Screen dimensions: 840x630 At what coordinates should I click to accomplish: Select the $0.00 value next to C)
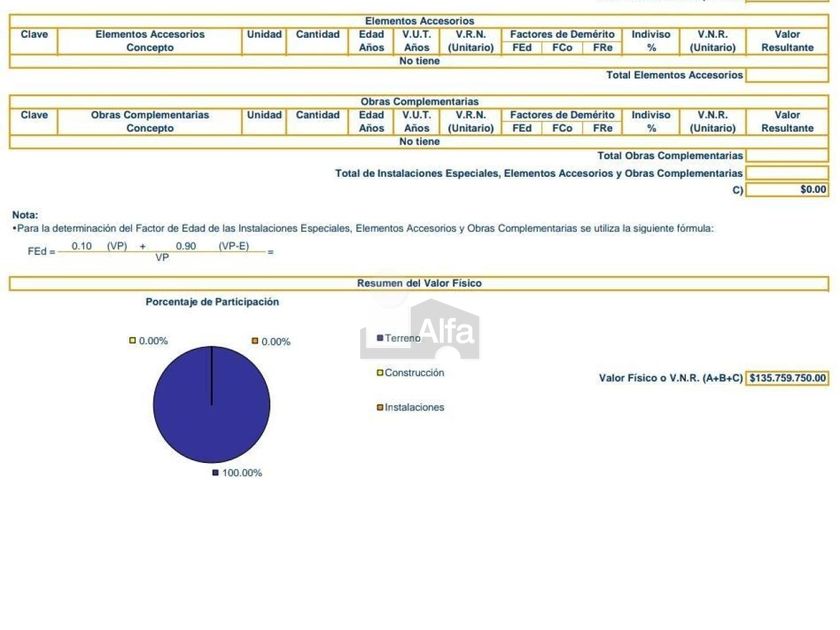tap(787, 190)
